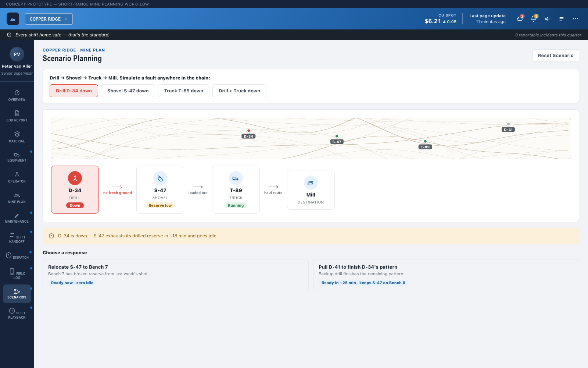Select Shovel S-47 down scenario

[128, 91]
